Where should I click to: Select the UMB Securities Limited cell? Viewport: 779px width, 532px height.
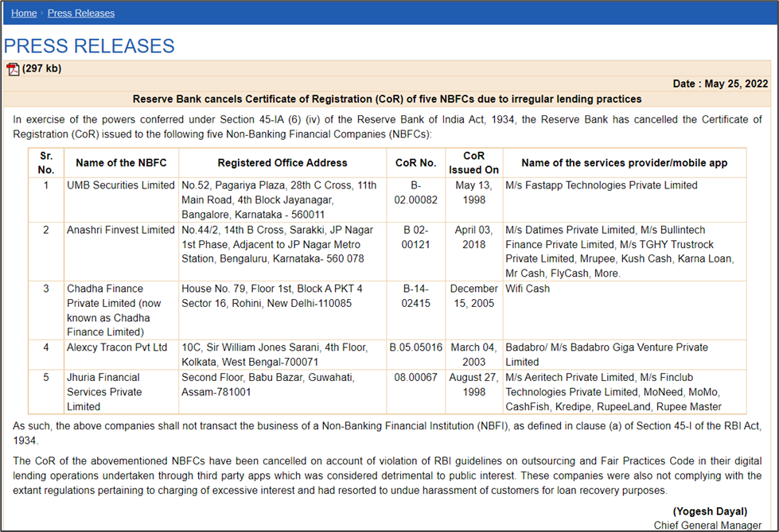(121, 200)
